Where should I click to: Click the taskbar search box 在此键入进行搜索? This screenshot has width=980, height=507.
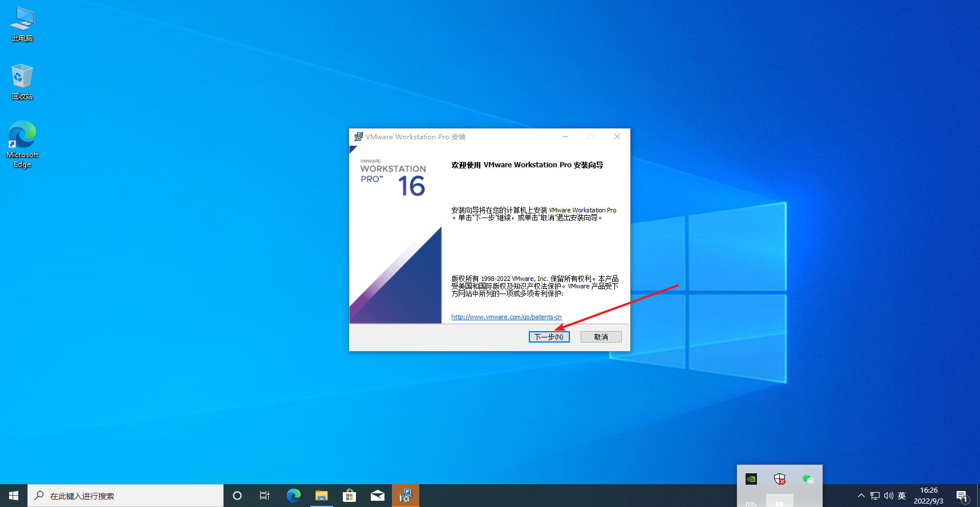[x=125, y=496]
